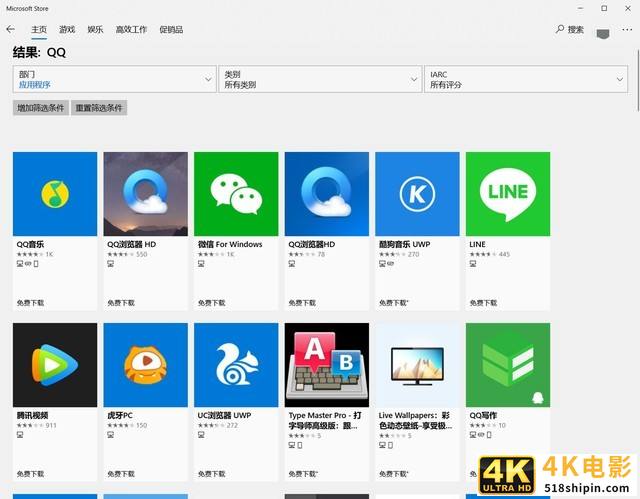640x499 pixels.
Task: Click the Live Wallpapers title text
Action: click(415, 420)
